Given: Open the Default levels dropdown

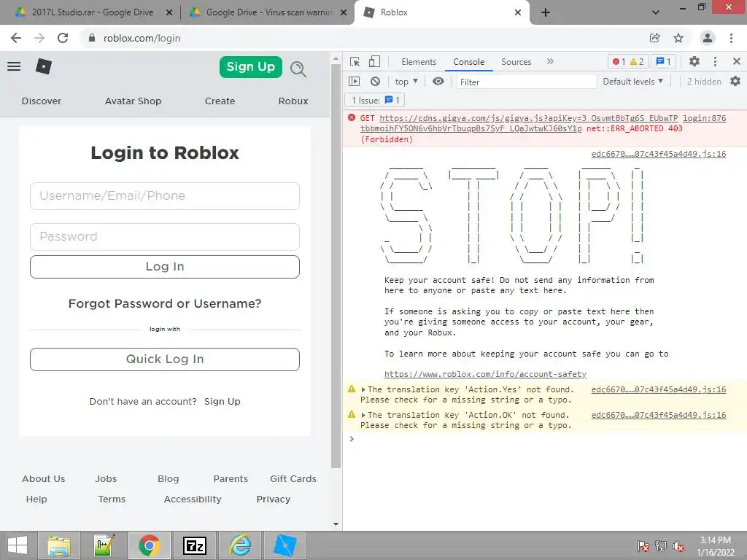Looking at the screenshot, I should point(632,82).
